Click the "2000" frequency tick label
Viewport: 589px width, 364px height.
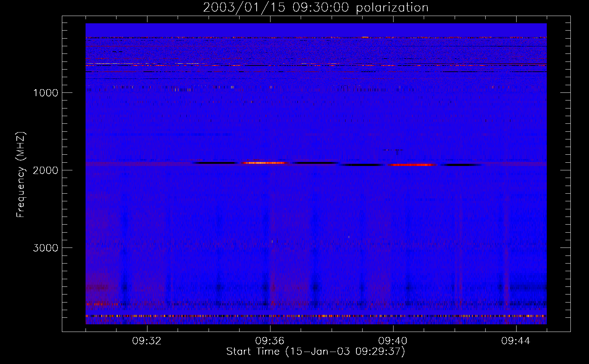tap(46, 170)
